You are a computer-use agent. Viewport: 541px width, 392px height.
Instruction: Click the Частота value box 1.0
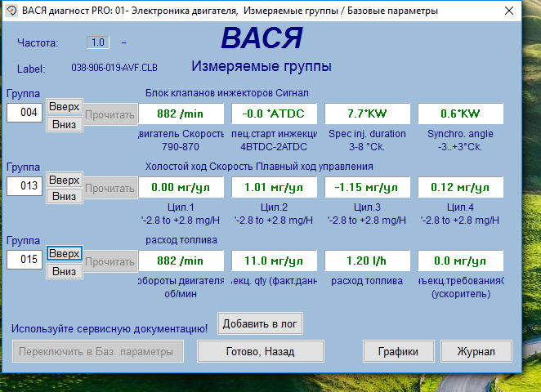[x=98, y=42]
